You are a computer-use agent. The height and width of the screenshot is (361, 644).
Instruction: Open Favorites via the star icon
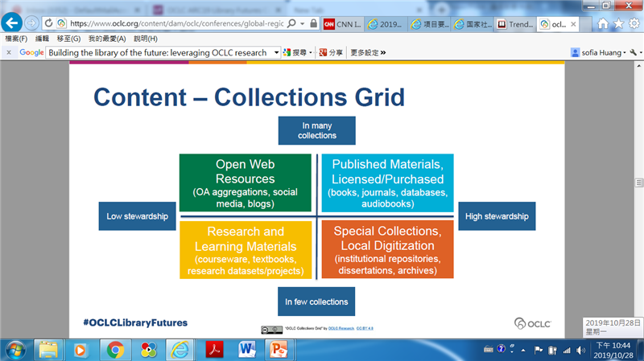[x=618, y=24]
